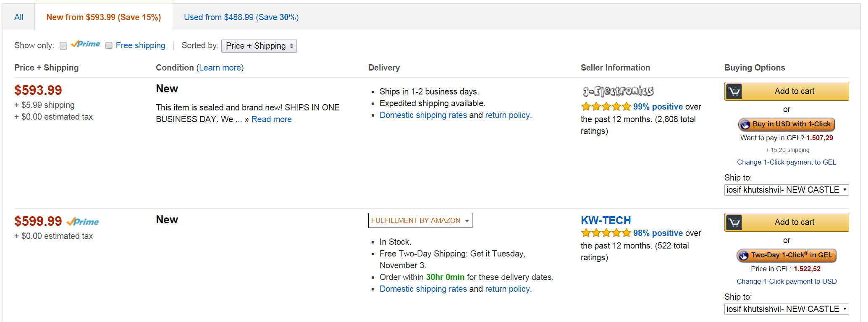Open the Used from $488.99 tab
The image size is (868, 322).
point(241,17)
